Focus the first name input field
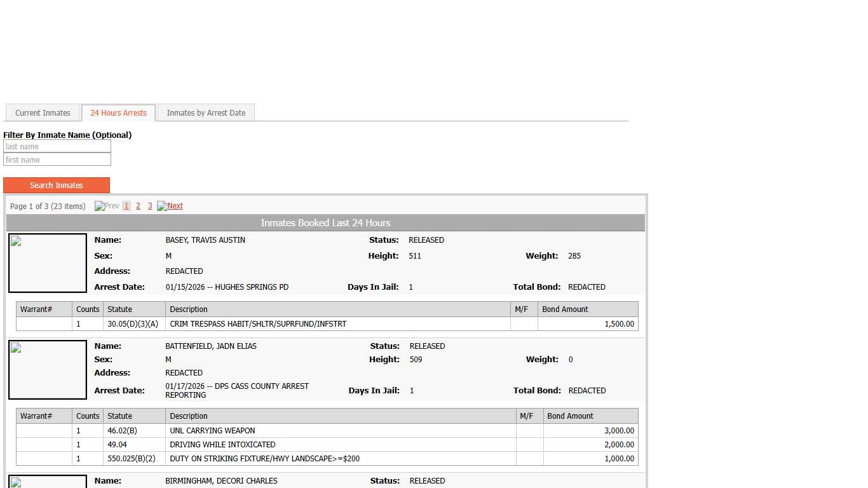868x488 pixels. tap(57, 160)
